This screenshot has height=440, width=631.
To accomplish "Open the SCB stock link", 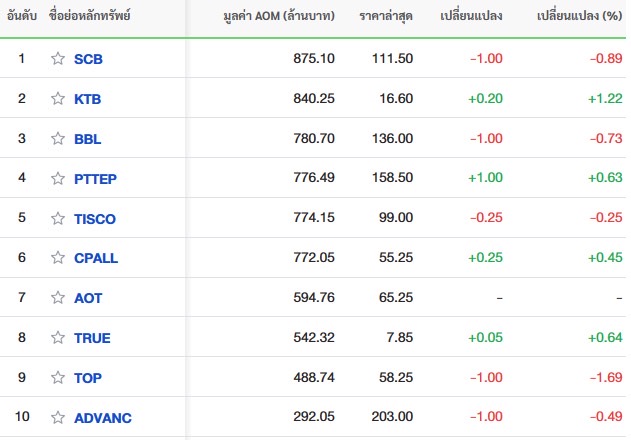I will click(88, 59).
